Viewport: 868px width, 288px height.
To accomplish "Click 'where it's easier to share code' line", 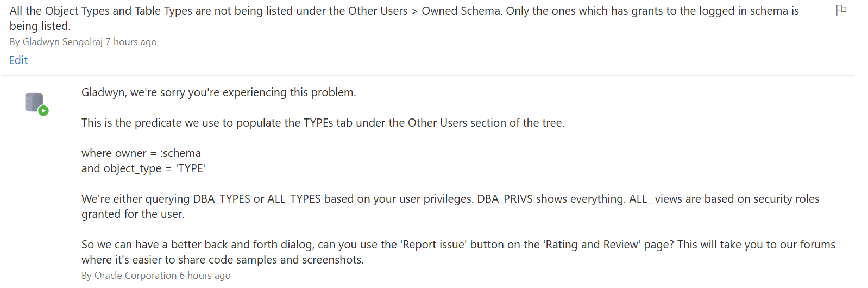I will (x=223, y=260).
